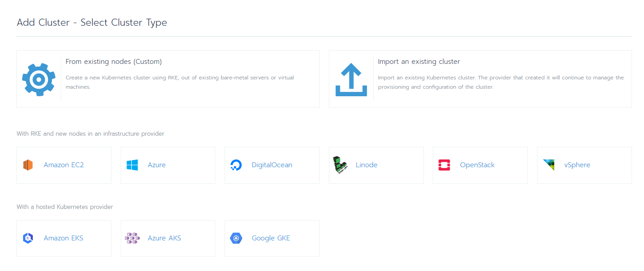This screenshot has width=644, height=271.
Task: Click the vSphere logo icon
Action: (549, 165)
